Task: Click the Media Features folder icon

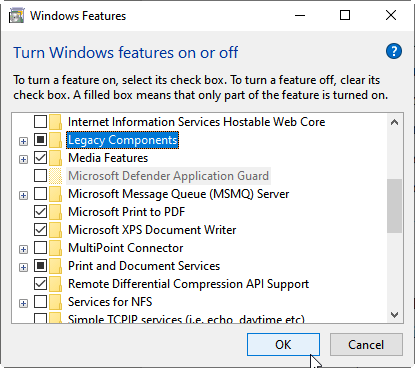Action: 55,158
